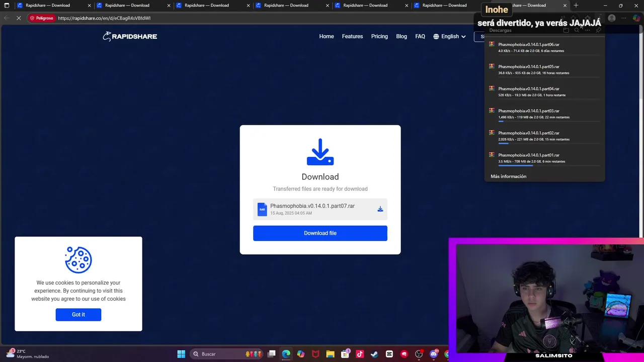Viewport: 644px width, 362px height.
Task: Click the Phasmophobia part07.rar file name
Action: (x=312, y=206)
